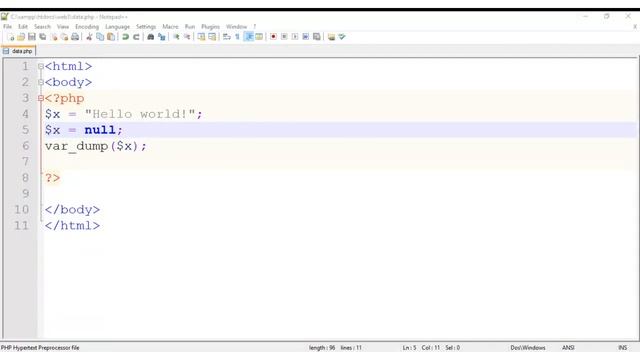Click Save Recorded Macro icon

pos(317,37)
